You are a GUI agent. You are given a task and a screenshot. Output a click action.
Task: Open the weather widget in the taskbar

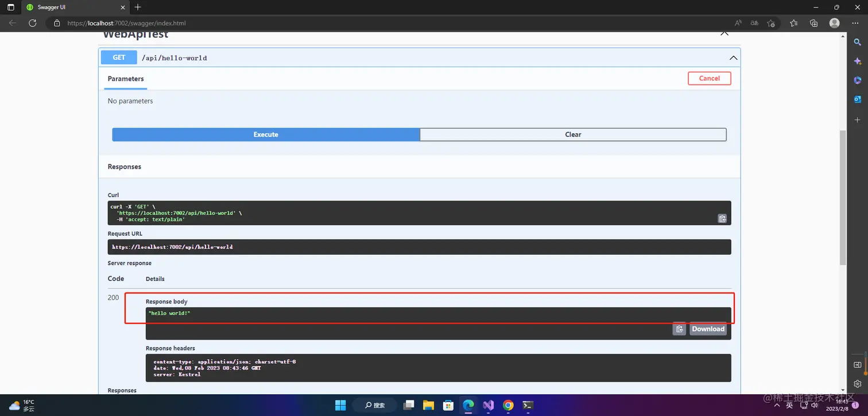(x=22, y=405)
